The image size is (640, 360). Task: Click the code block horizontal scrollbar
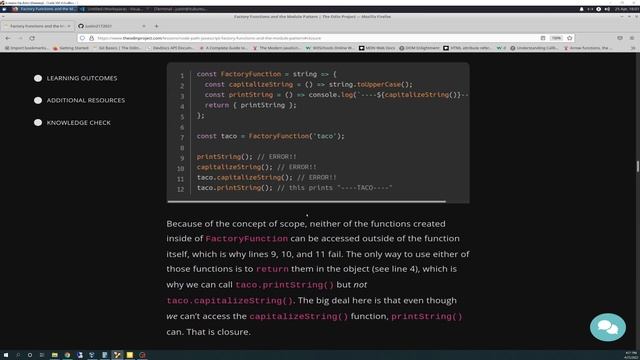click(x=306, y=201)
